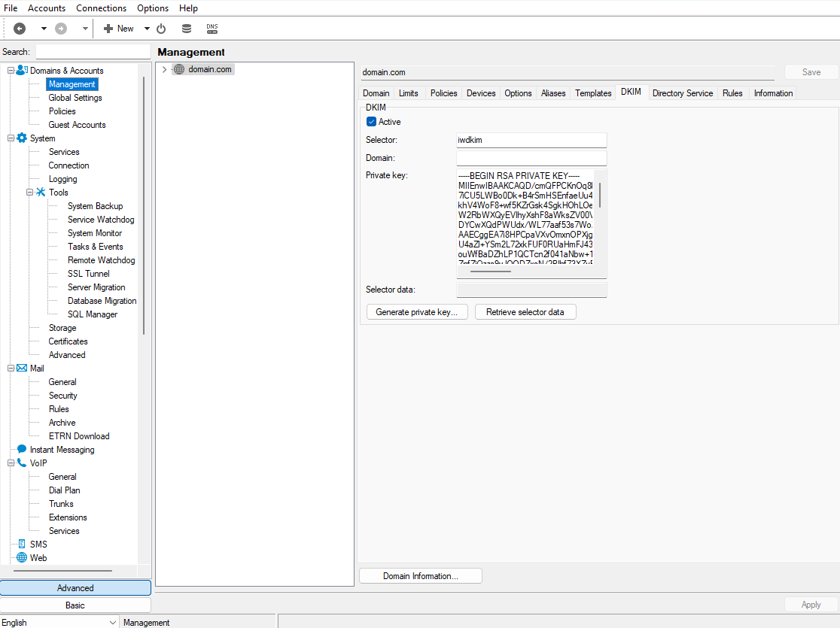840x628 pixels.
Task: Click the back navigation arrow icon
Action: pos(20,29)
